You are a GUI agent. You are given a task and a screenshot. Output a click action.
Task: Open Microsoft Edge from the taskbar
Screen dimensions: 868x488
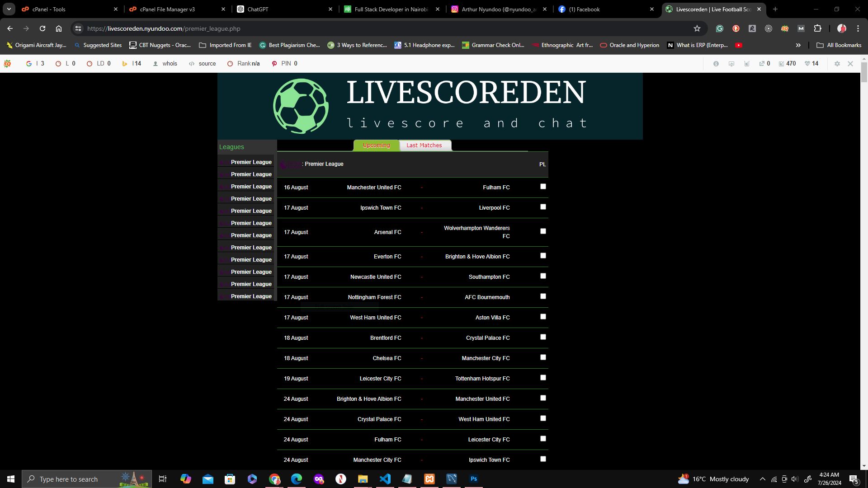[297, 479]
